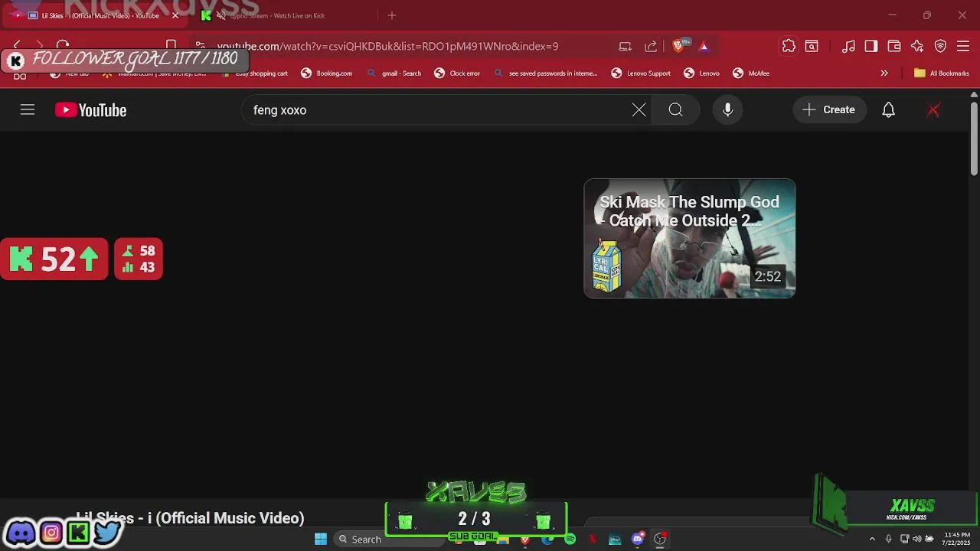Open the Brave main menu icon

pyautogui.click(x=963, y=46)
